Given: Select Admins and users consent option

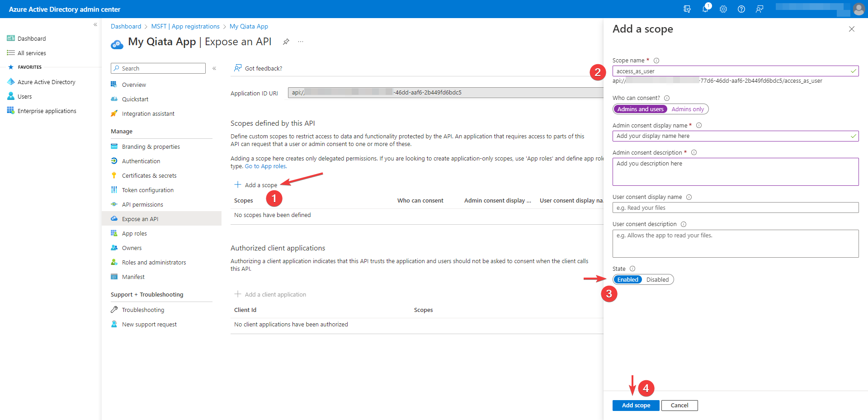Looking at the screenshot, I should [640, 109].
